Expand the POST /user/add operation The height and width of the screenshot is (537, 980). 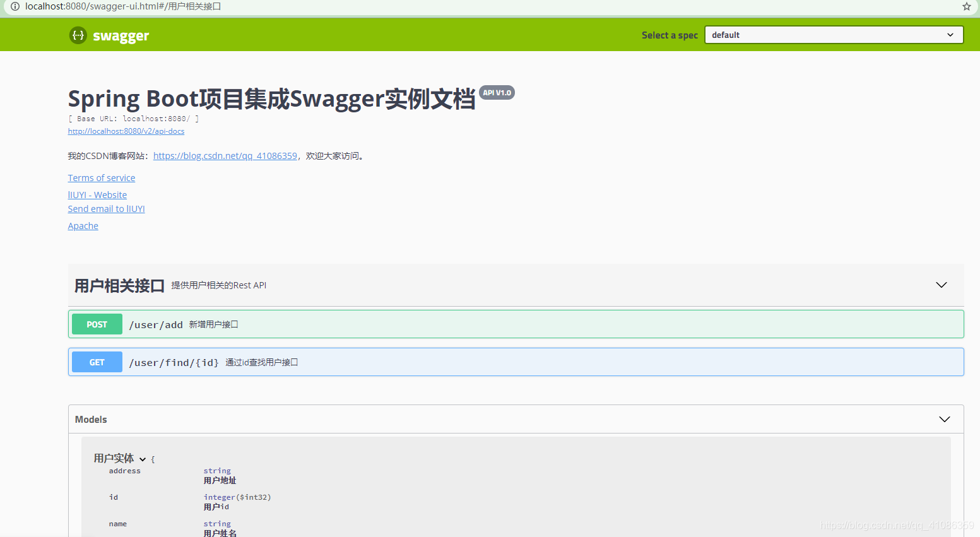516,324
